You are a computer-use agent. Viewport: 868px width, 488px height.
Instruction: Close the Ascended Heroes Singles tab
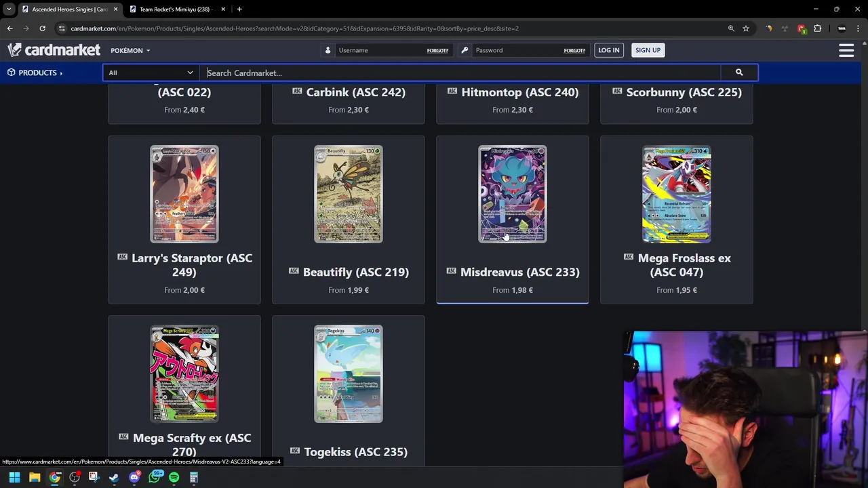coord(115,9)
